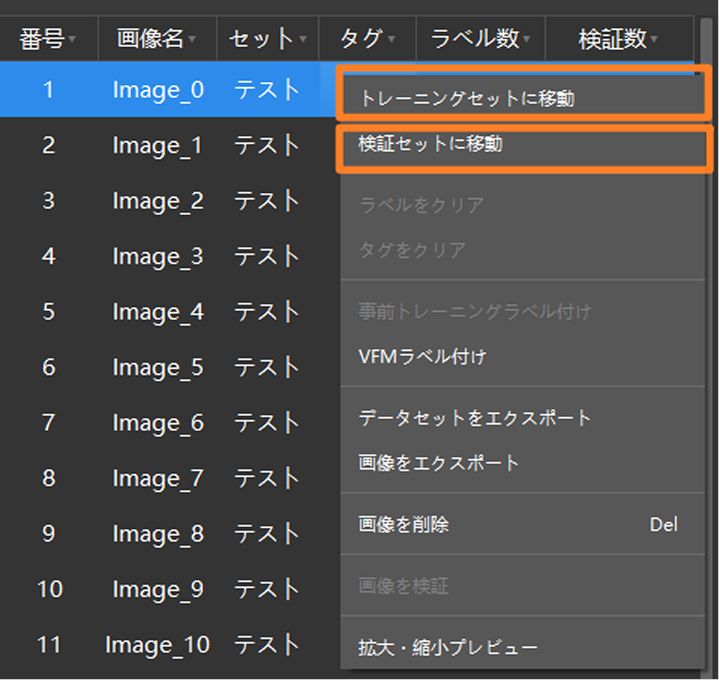The height and width of the screenshot is (680, 719).
Task: Click row number 10 cell
Action: (49, 589)
